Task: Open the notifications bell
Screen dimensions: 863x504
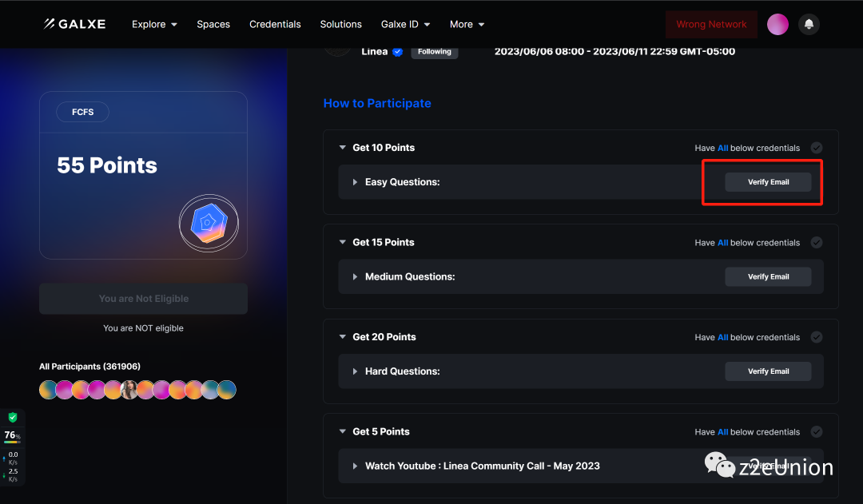Action: click(x=809, y=24)
